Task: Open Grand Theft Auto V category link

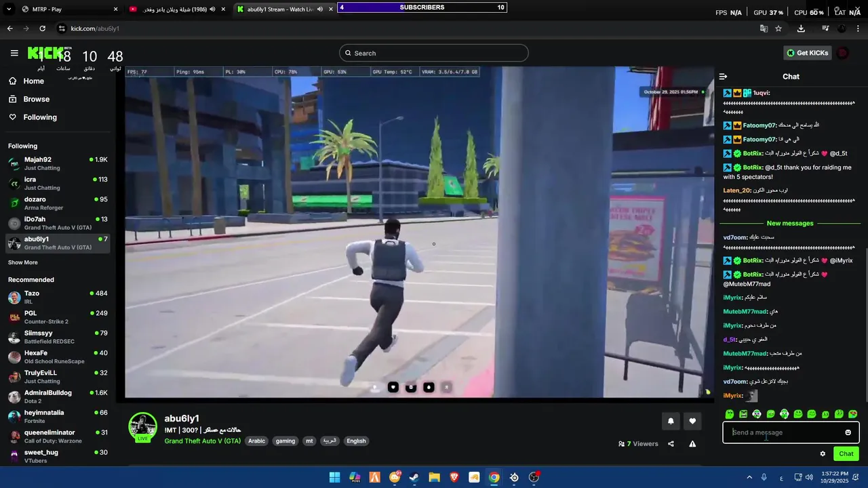Action: tap(202, 441)
